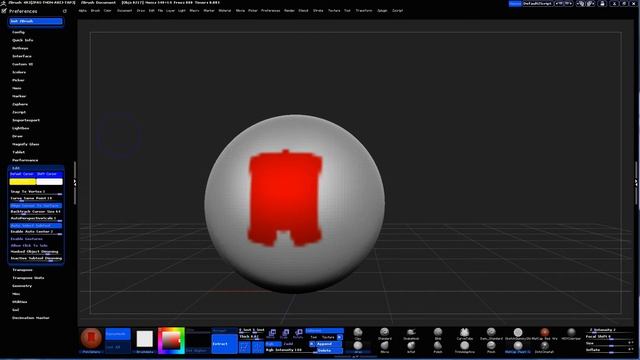Viewport: 640px width, 360px height.
Task: Collapse the Edit preferences section
Action: 16,168
